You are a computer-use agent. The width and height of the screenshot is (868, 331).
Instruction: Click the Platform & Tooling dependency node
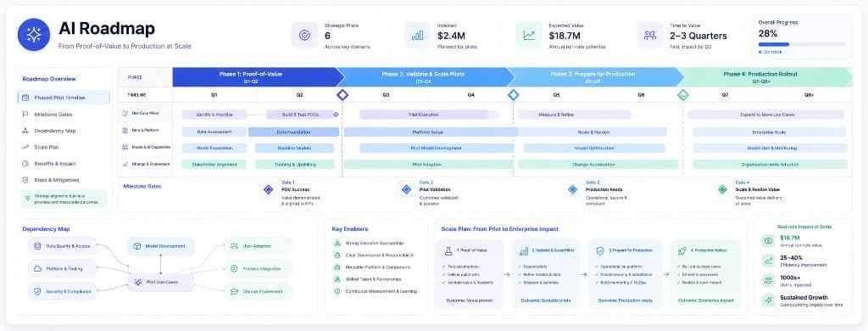click(x=63, y=268)
